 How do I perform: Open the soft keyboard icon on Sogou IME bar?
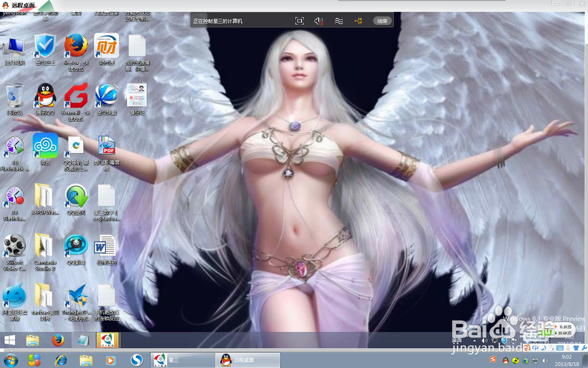coord(560,348)
